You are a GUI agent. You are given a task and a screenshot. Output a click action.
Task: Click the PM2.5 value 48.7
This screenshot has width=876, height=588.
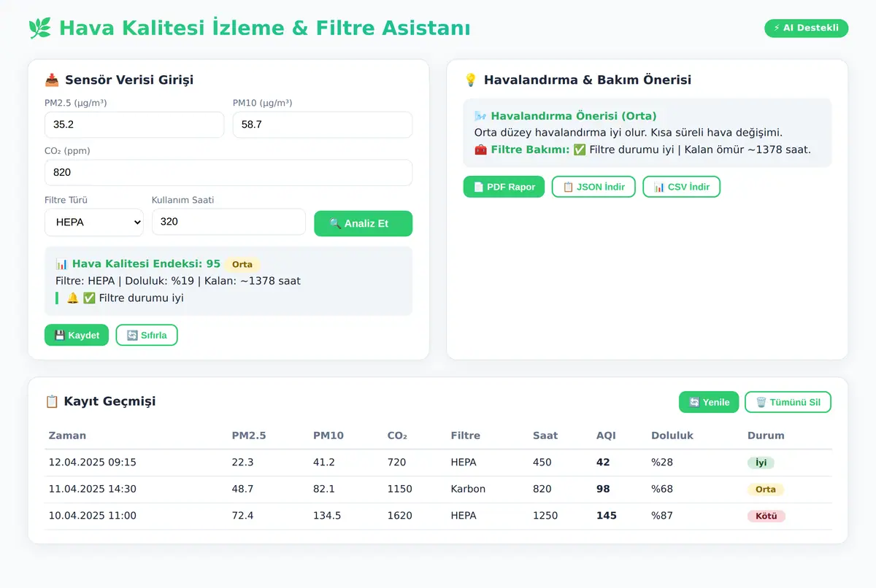coord(243,489)
